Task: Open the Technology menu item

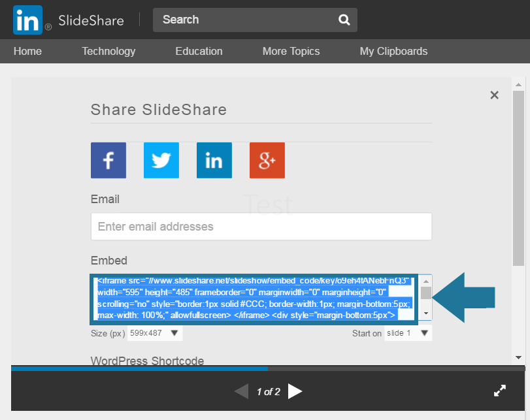Action: (x=108, y=51)
